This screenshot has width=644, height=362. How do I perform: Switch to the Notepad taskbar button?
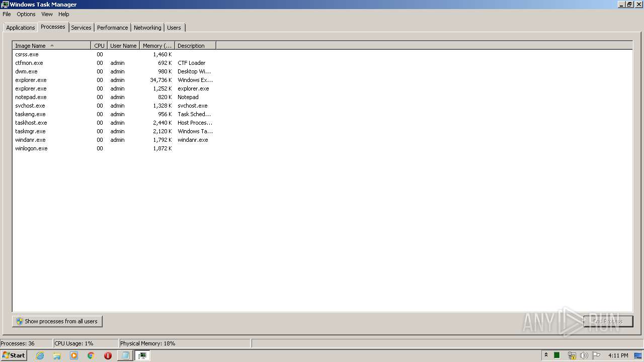pos(125,355)
